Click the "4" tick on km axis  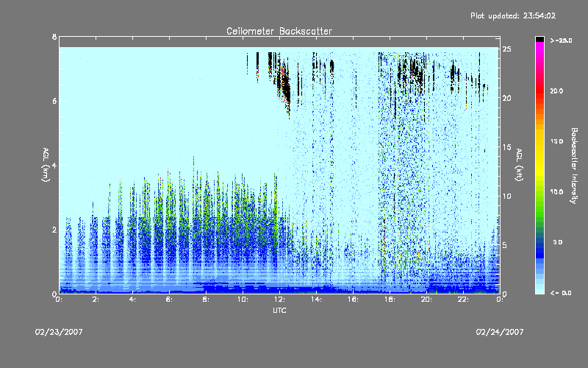[54, 165]
